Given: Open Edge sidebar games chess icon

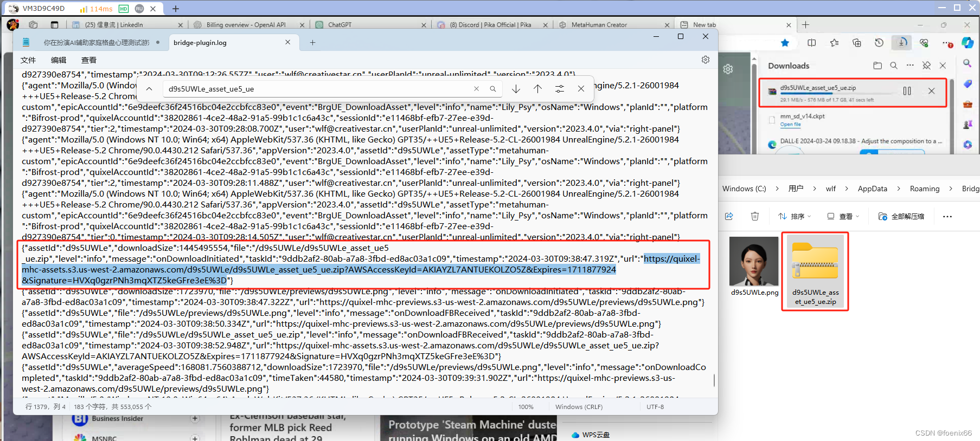Looking at the screenshot, I should [x=967, y=124].
